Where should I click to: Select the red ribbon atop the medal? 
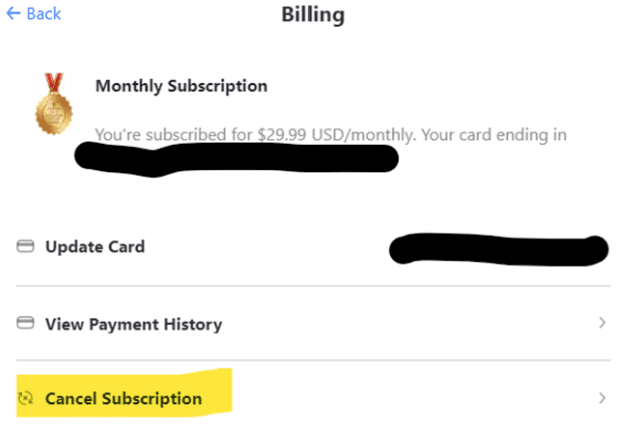[54, 83]
